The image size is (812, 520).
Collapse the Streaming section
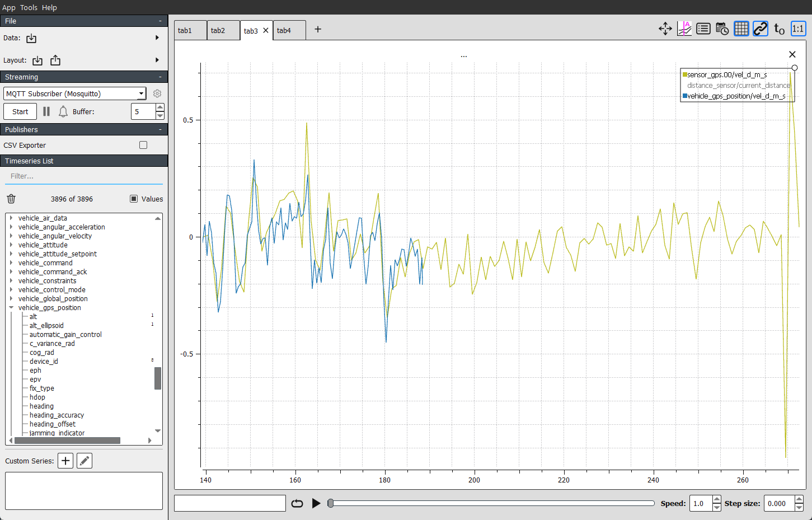pyautogui.click(x=160, y=77)
